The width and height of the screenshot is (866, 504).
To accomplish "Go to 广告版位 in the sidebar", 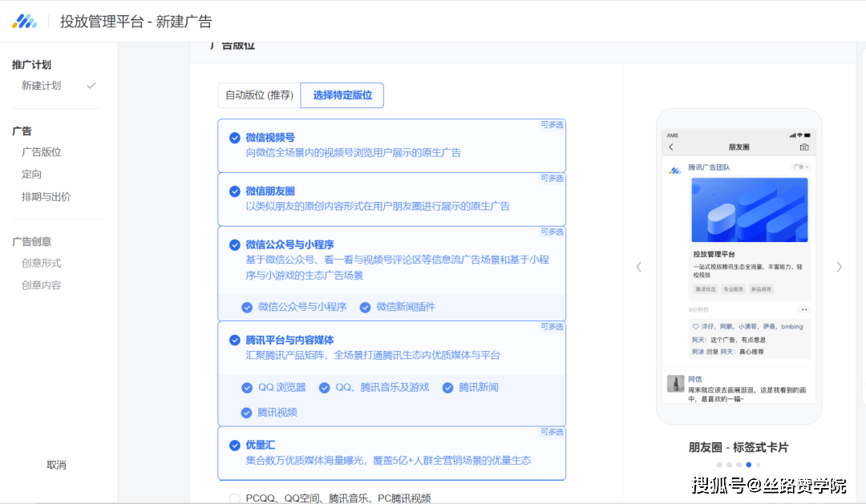I will click(42, 151).
